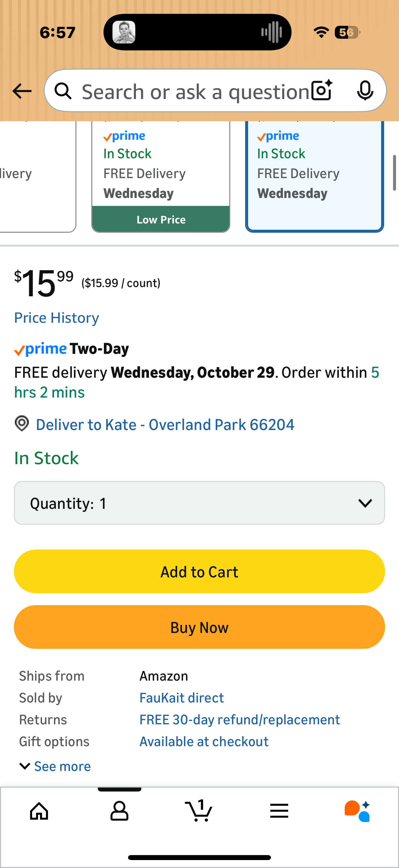Tap the search text field
This screenshot has height=868, width=399.
coord(195,91)
